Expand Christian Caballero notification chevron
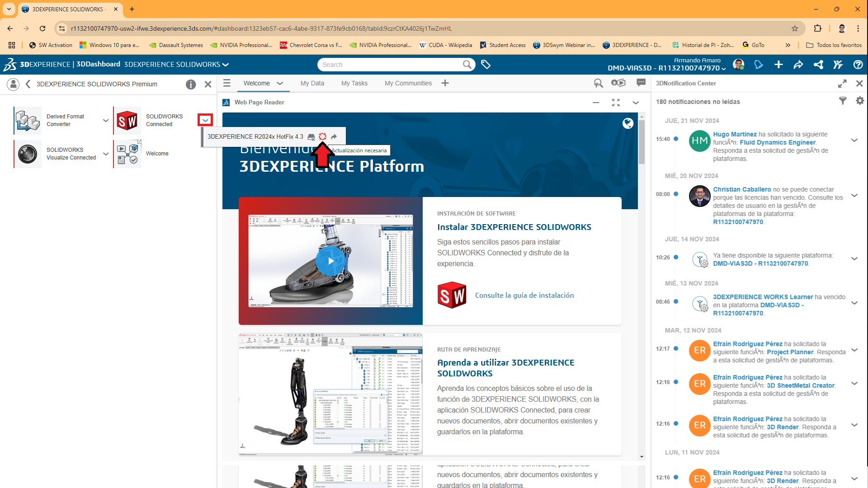This screenshot has width=868, height=488. (x=854, y=195)
